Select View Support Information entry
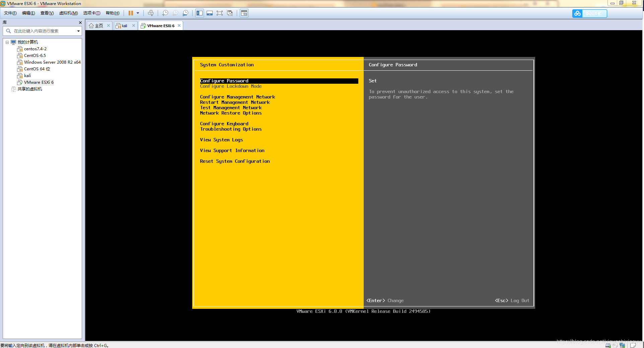644x348 pixels. 232,151
